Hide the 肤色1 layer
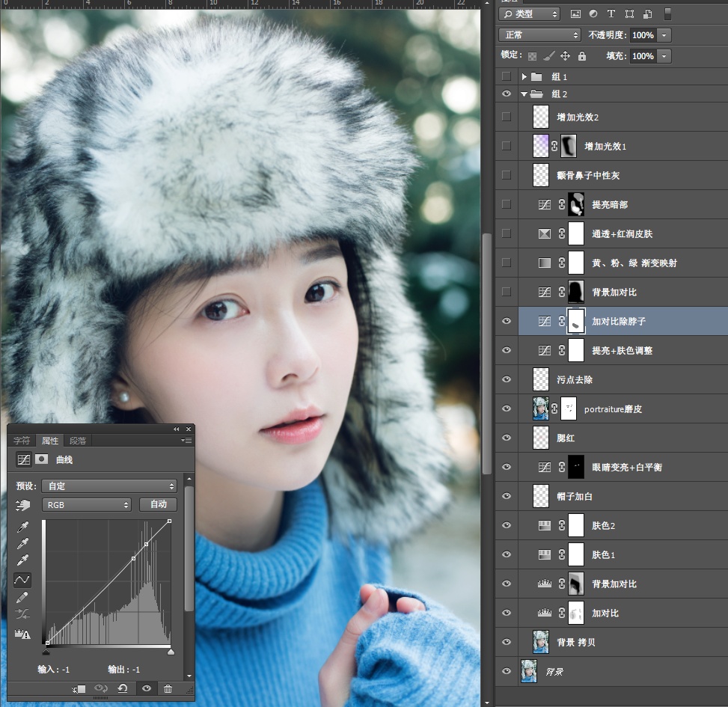The height and width of the screenshot is (707, 728). (x=506, y=554)
